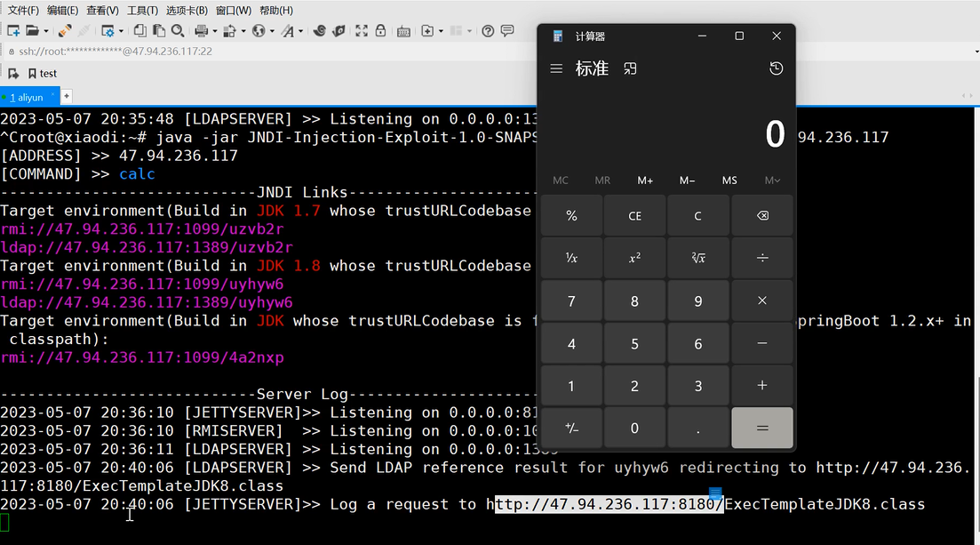
Task: Launch Xftp with the swirl icon
Action: pyautogui.click(x=319, y=30)
